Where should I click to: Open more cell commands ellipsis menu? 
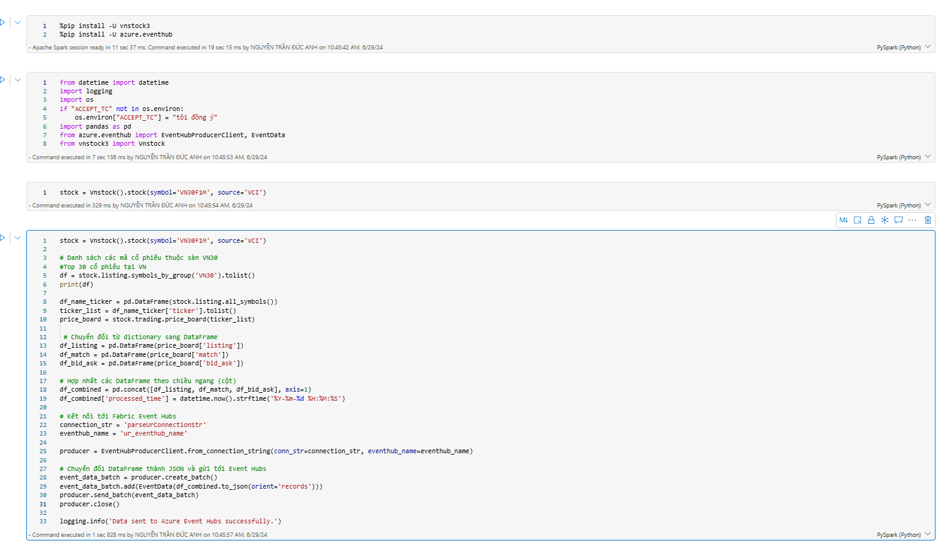coord(912,220)
